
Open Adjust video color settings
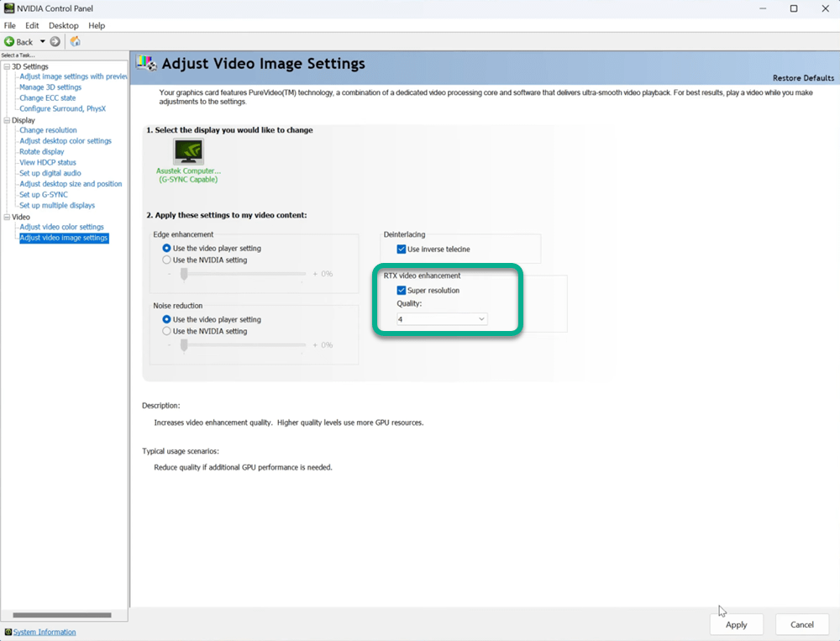coord(61,227)
